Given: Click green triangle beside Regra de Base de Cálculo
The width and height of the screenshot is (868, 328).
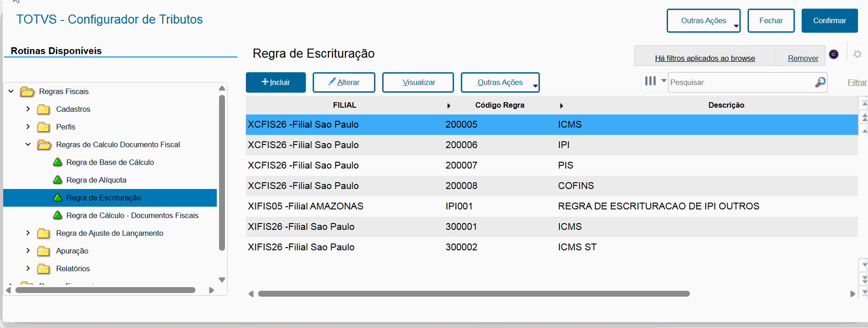Looking at the screenshot, I should 58,162.
